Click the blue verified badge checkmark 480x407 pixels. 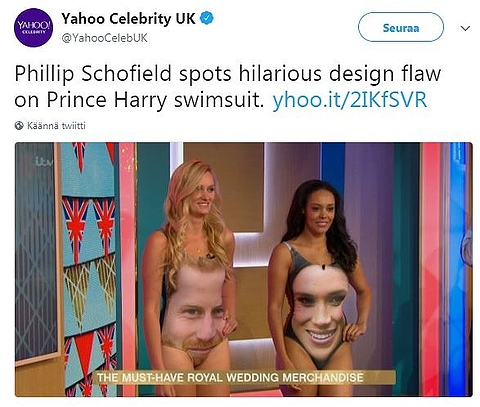pyautogui.click(x=207, y=18)
